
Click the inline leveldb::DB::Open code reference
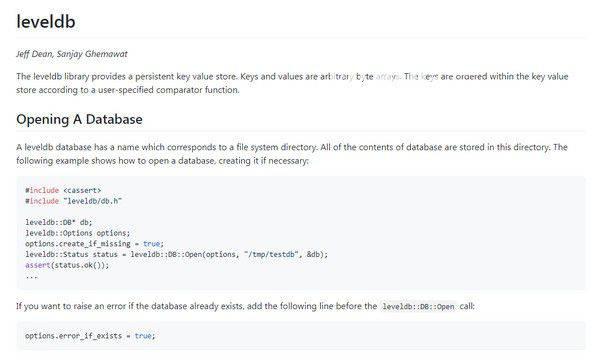point(418,307)
